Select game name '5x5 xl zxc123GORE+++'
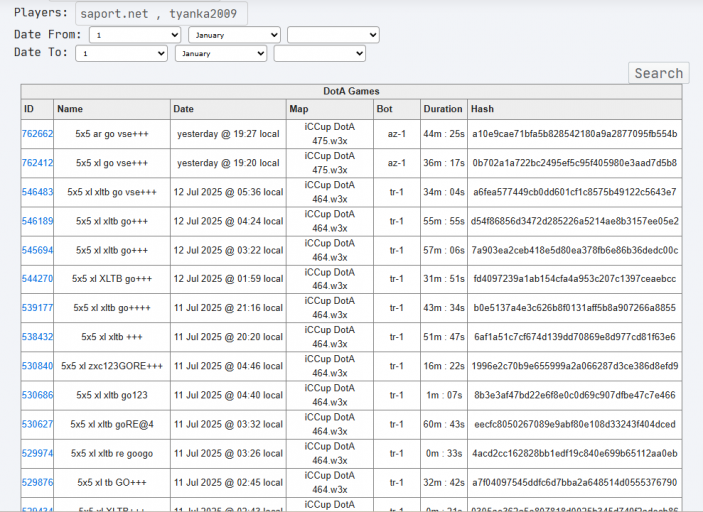703x512 pixels. [x=112, y=366]
